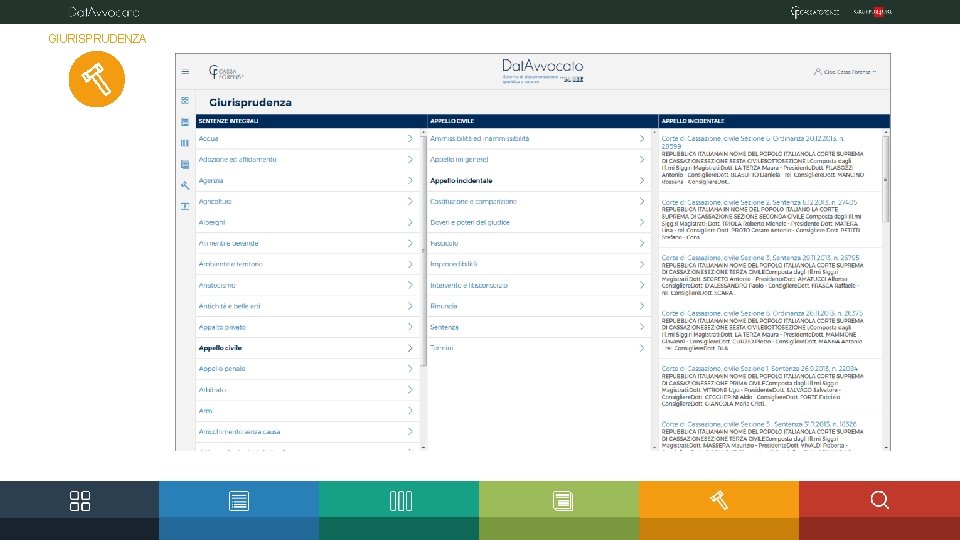Viewport: 960px width, 540px height.
Task: Expand the Ammissibilità ed inammissibilità chevron
Action: [x=641, y=139]
